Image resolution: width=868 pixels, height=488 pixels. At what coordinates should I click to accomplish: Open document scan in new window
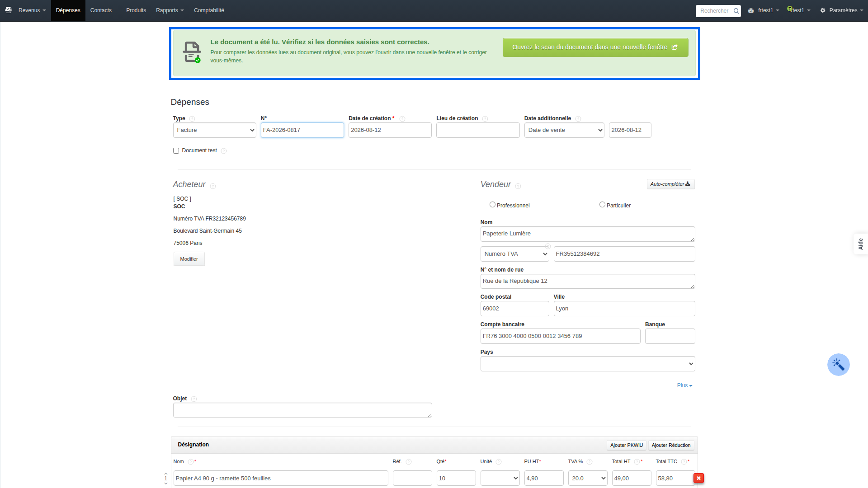click(x=595, y=47)
